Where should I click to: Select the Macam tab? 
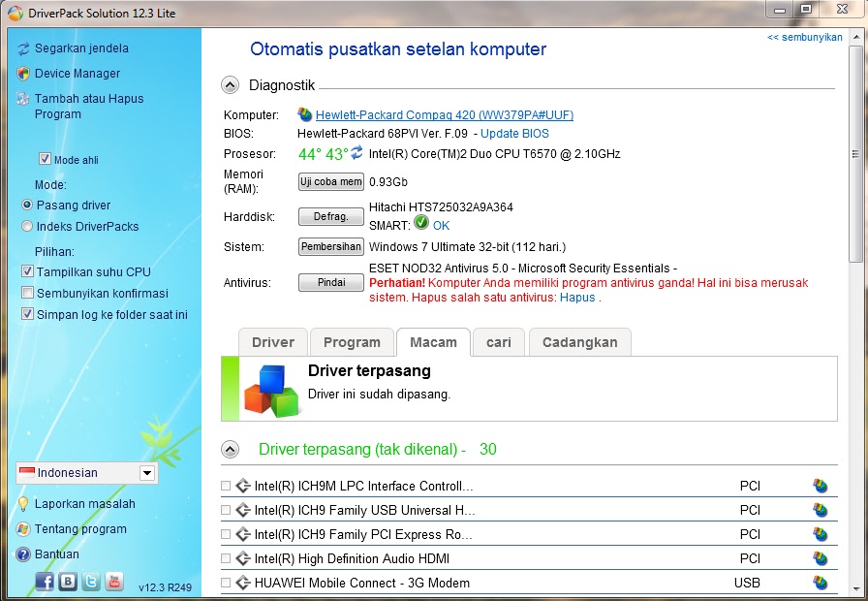coord(433,342)
